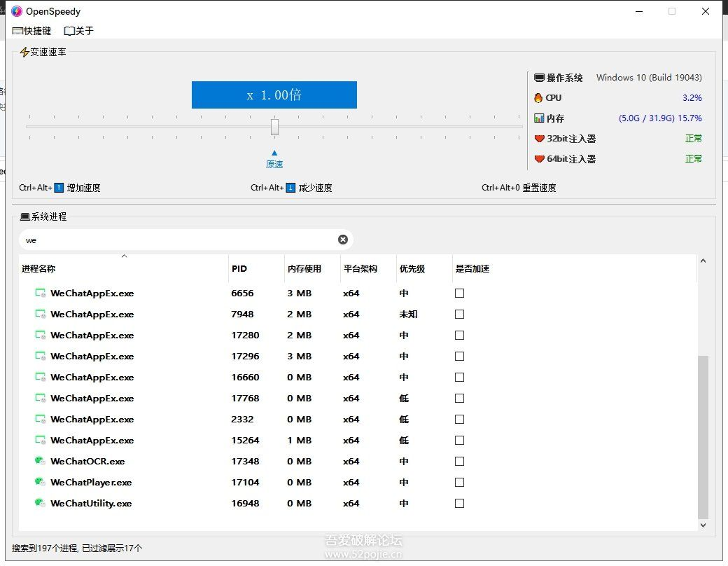This screenshot has width=728, height=566.
Task: Click the process list scroll-down arrow
Action: pos(703,525)
